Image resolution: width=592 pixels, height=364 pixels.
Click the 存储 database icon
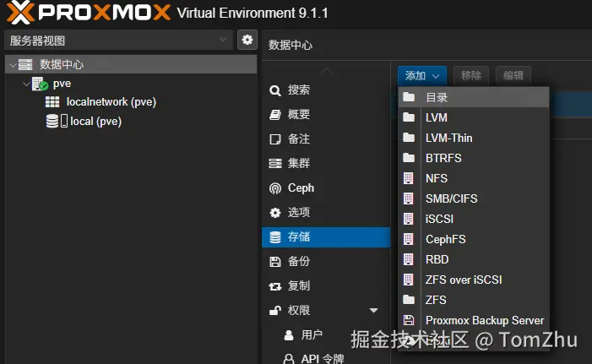[x=275, y=237]
